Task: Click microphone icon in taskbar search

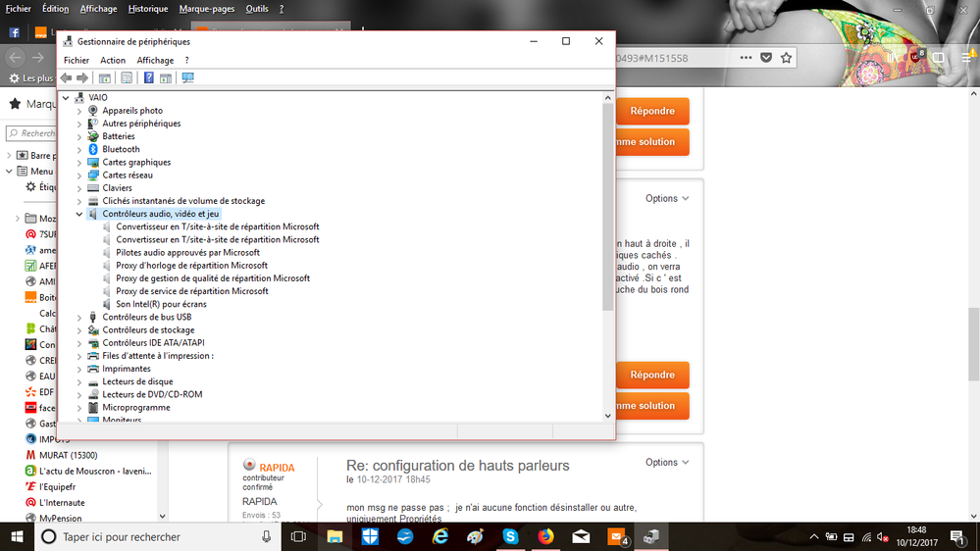Action: coord(266,536)
